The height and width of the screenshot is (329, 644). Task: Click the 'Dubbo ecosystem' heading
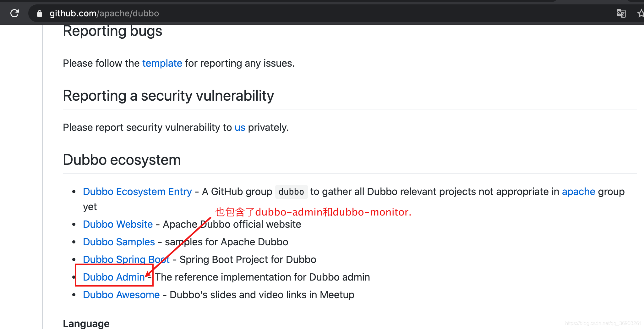click(x=122, y=160)
